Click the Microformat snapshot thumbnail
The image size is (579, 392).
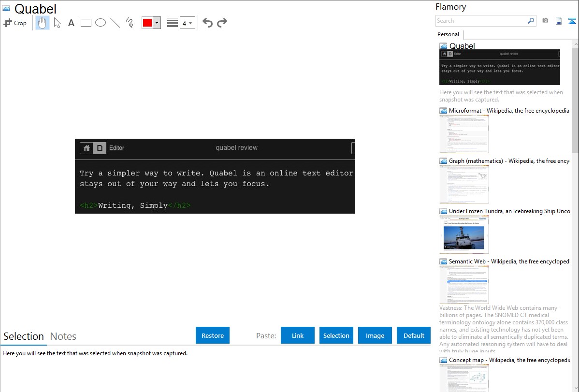(x=464, y=134)
